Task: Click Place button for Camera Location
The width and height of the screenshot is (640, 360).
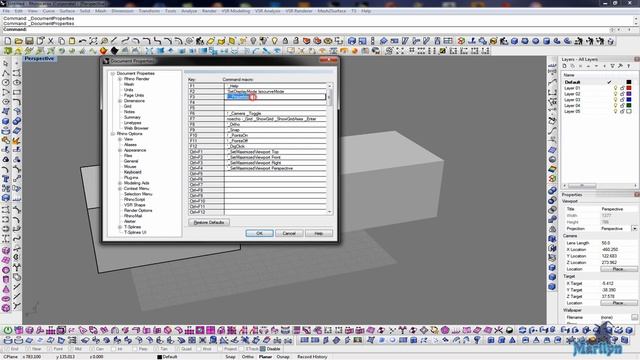Action: click(618, 269)
